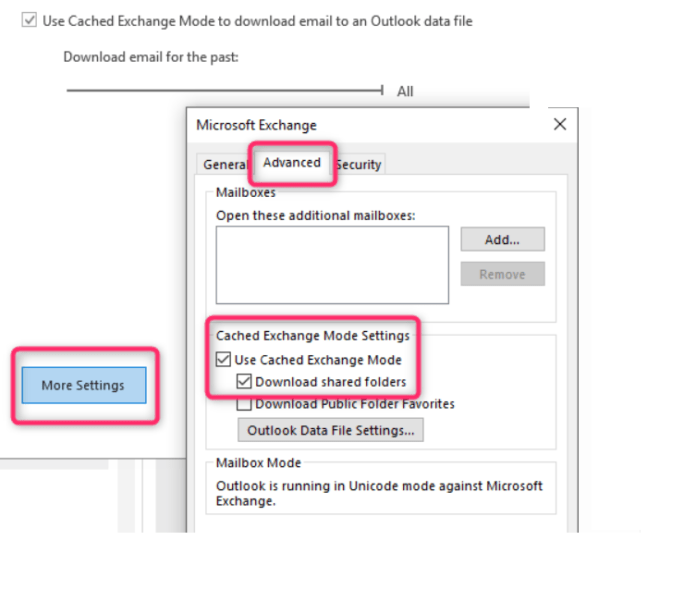696x602 pixels.
Task: Toggle Download shared folders checkbox
Action: (244, 381)
